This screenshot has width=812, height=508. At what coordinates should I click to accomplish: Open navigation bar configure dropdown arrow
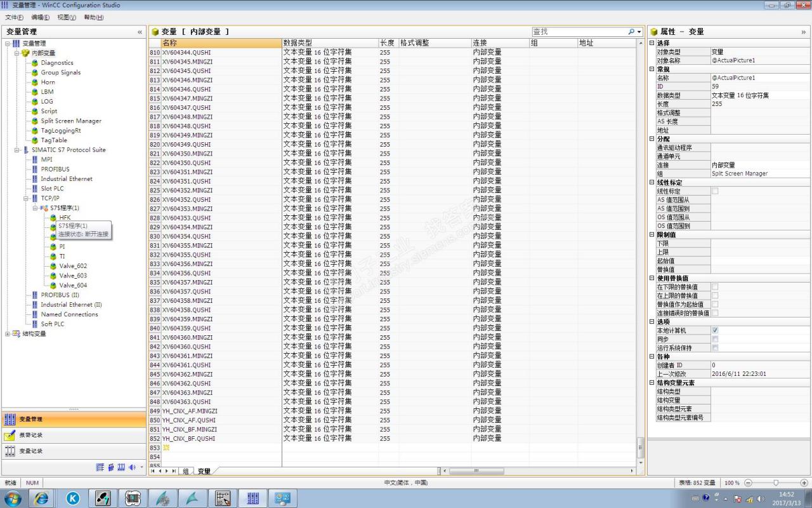click(141, 468)
